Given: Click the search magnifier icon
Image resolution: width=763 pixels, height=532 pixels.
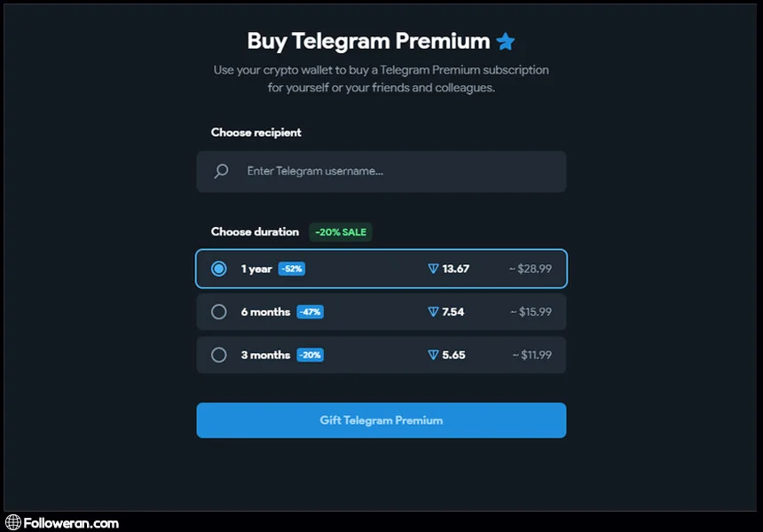Looking at the screenshot, I should click(222, 171).
